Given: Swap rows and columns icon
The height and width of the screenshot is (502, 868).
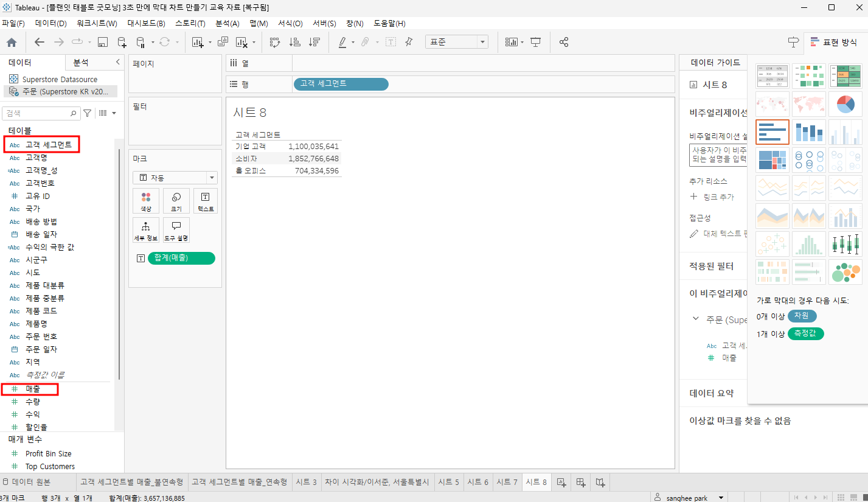Looking at the screenshot, I should pyautogui.click(x=274, y=42).
